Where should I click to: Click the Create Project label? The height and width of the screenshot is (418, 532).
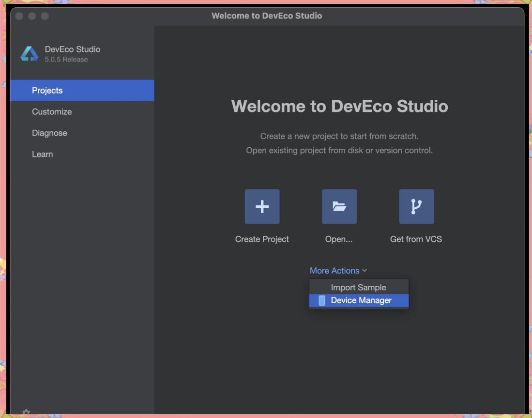pyautogui.click(x=262, y=239)
